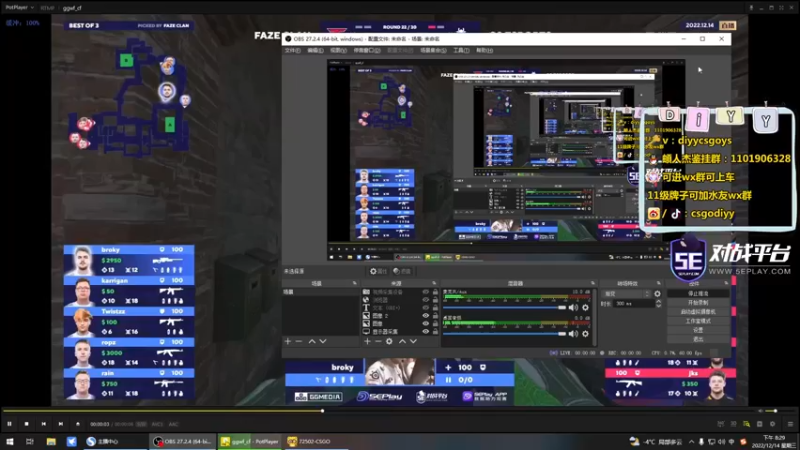Screen dimensions: 800x450
Task: Add a new scene with plus icon
Action: pyautogui.click(x=288, y=341)
